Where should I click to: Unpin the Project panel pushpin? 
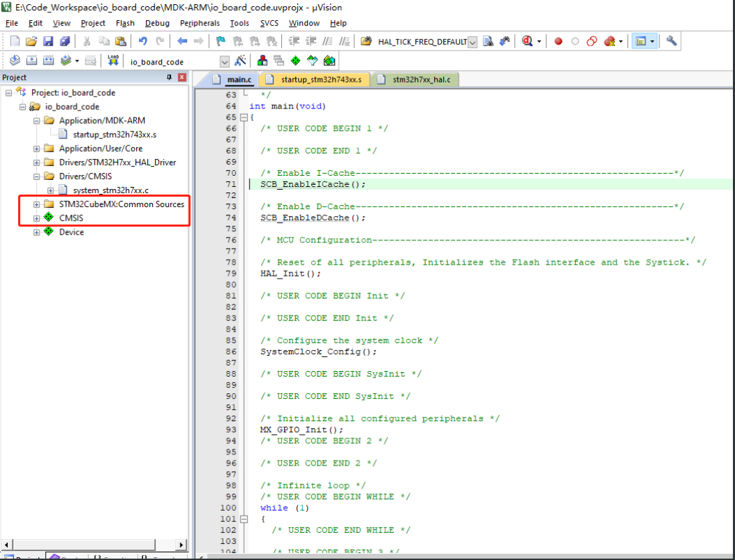pyautogui.click(x=170, y=77)
